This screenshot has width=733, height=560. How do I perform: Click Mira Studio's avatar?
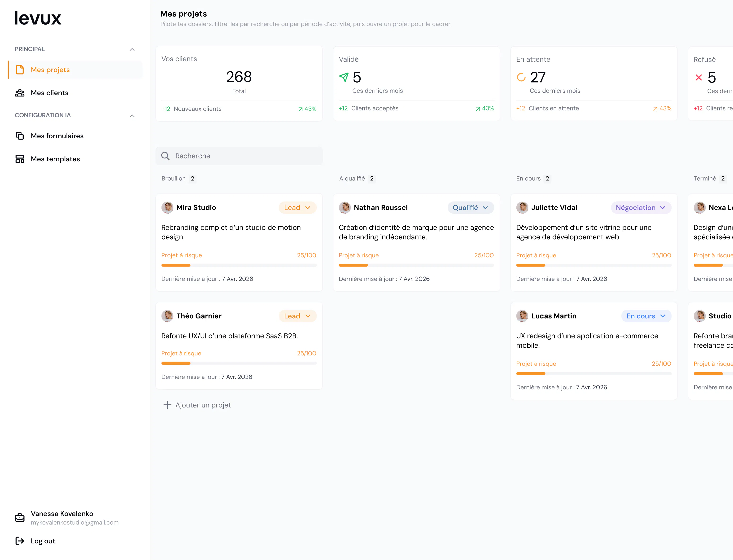point(167,207)
